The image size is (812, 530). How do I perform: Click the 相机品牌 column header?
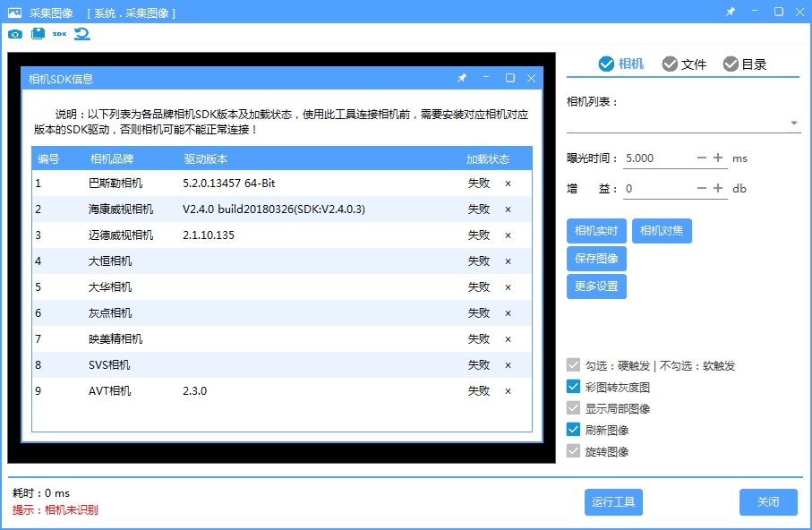(112, 159)
